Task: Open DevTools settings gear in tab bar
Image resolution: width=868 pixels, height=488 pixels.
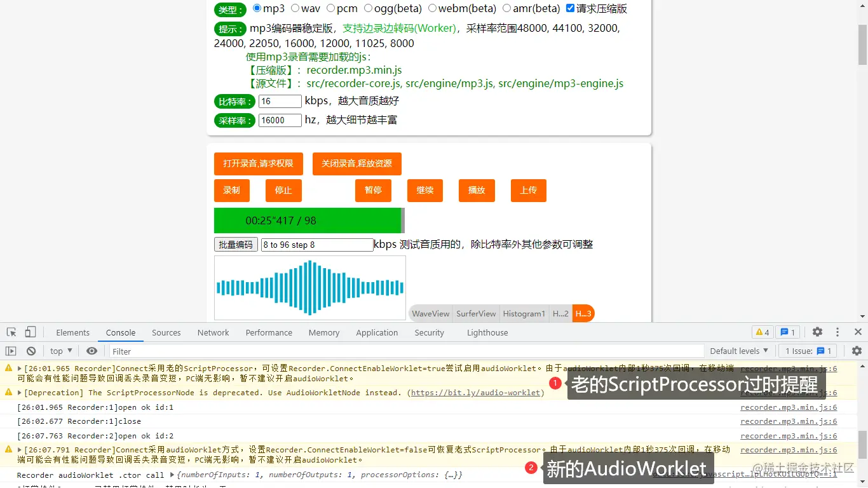Action: (818, 332)
